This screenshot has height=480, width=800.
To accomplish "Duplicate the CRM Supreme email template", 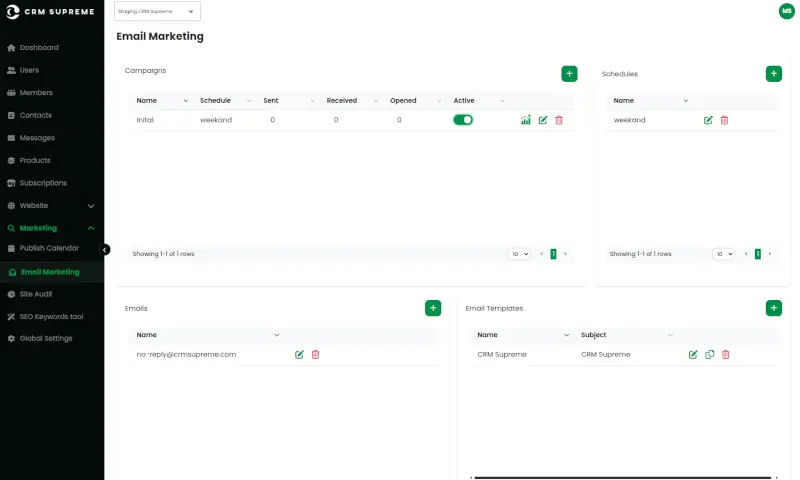I will pyautogui.click(x=709, y=355).
